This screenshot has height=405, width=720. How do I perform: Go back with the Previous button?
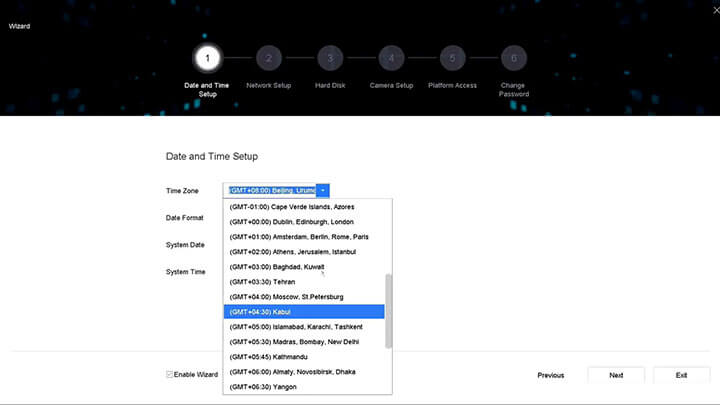pyautogui.click(x=550, y=375)
